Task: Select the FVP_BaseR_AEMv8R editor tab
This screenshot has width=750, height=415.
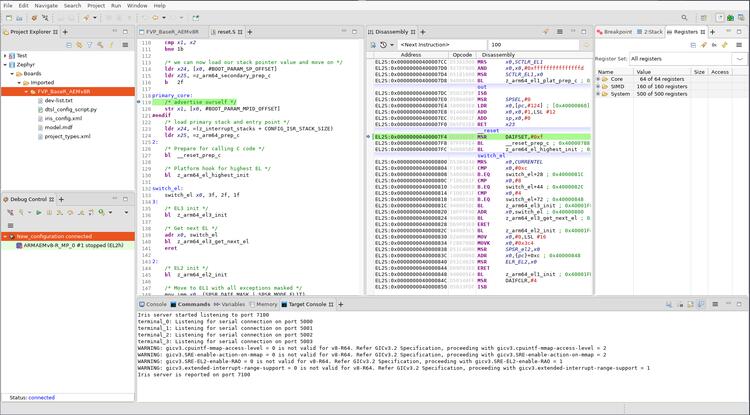Action: click(169, 31)
